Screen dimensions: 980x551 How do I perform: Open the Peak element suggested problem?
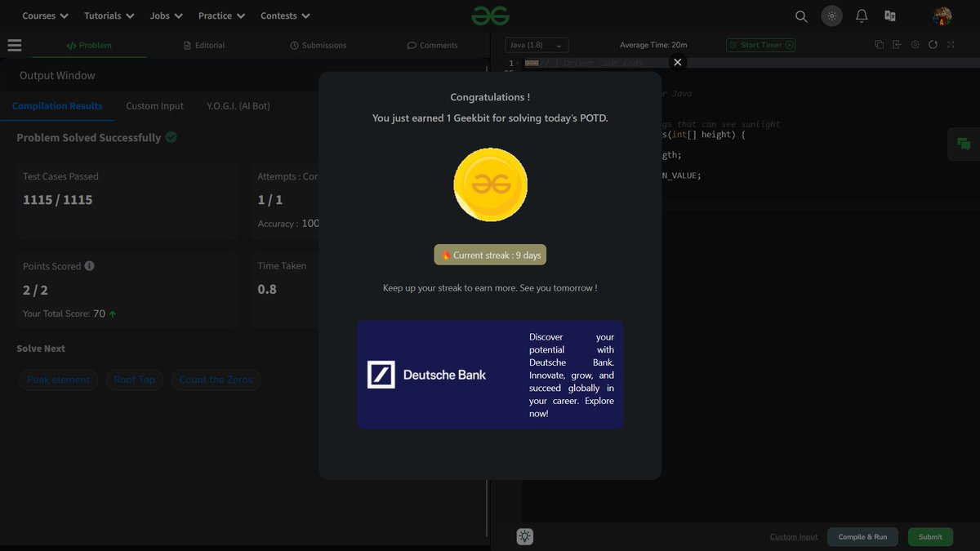58,380
